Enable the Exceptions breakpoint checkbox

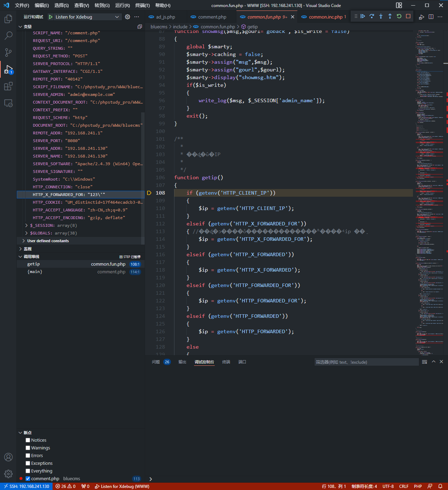(x=28, y=463)
